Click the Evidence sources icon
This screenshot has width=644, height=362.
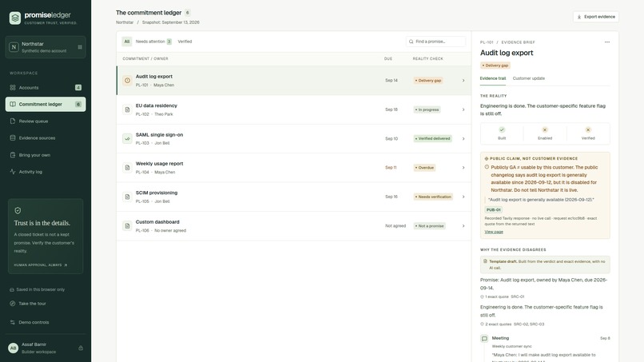click(13, 138)
